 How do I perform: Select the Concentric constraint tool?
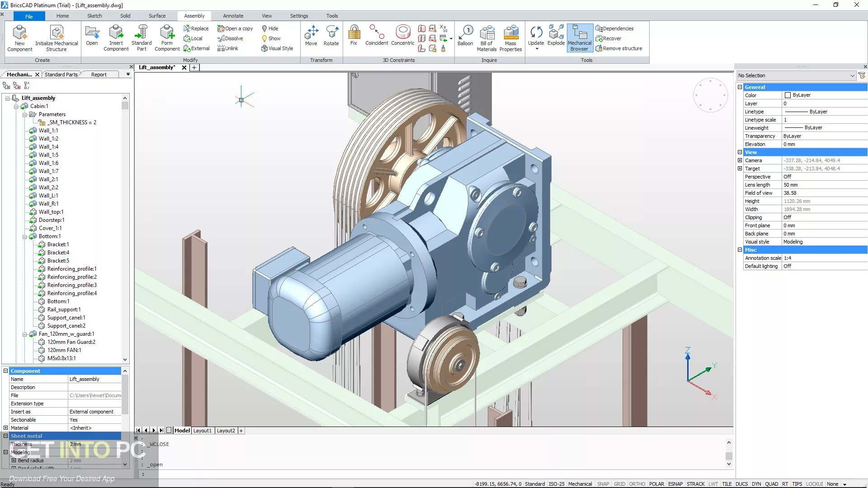coord(402,36)
